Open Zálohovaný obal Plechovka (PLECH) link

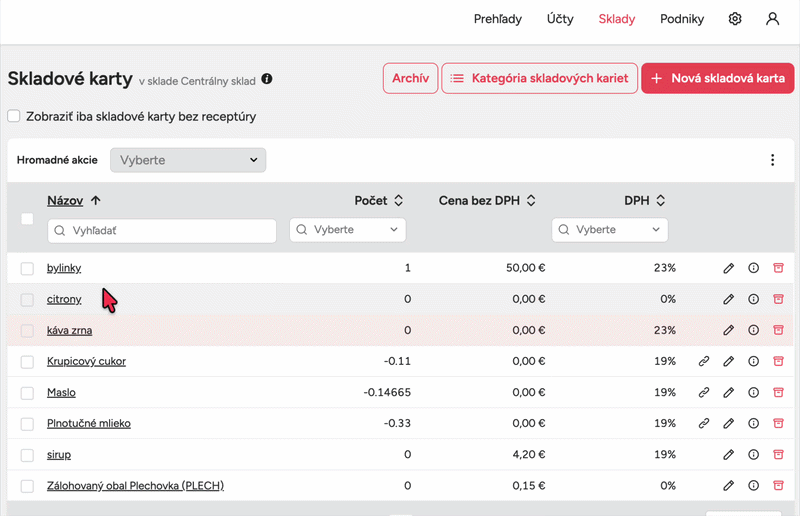pyautogui.click(x=135, y=486)
